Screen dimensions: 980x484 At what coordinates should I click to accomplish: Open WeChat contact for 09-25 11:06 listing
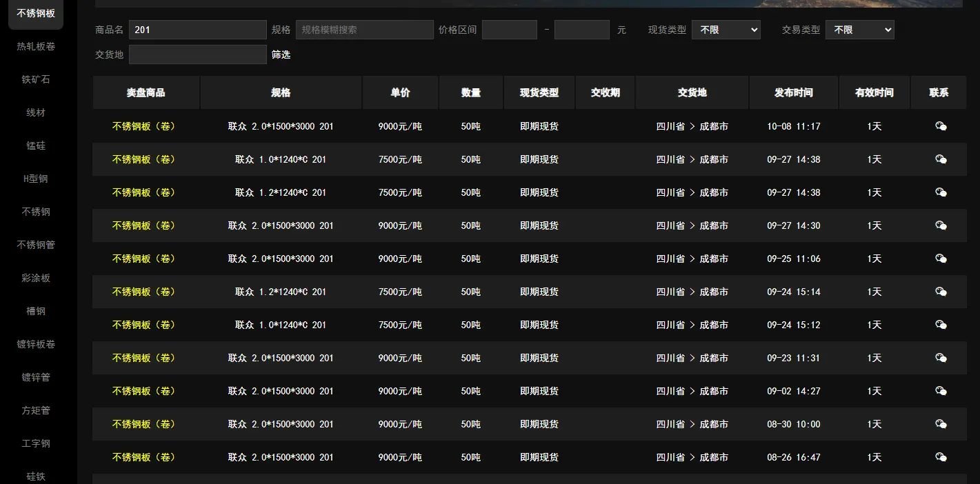pyautogui.click(x=941, y=259)
